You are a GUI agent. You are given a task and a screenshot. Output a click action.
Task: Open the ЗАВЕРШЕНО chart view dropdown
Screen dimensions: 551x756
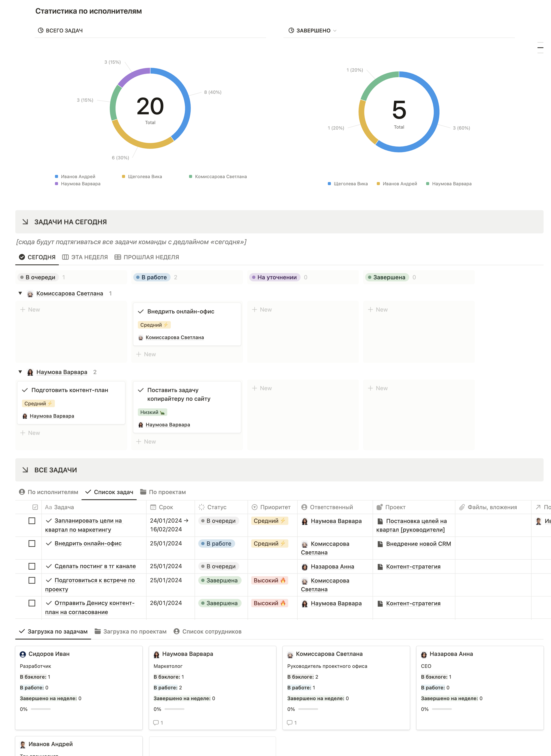tap(335, 31)
